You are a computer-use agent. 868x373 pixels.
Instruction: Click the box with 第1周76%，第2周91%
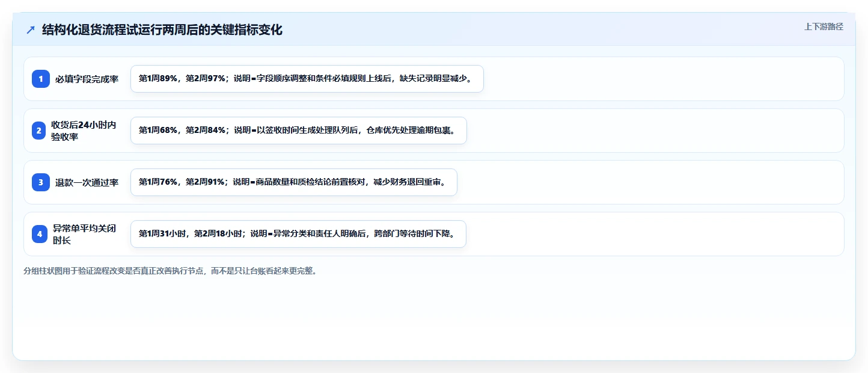coord(294,182)
